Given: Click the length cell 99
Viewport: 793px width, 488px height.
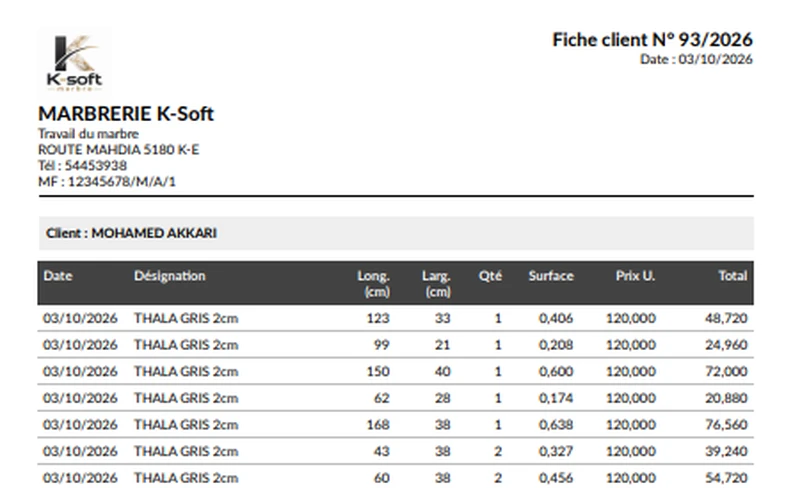Looking at the screenshot, I should coord(382,345).
